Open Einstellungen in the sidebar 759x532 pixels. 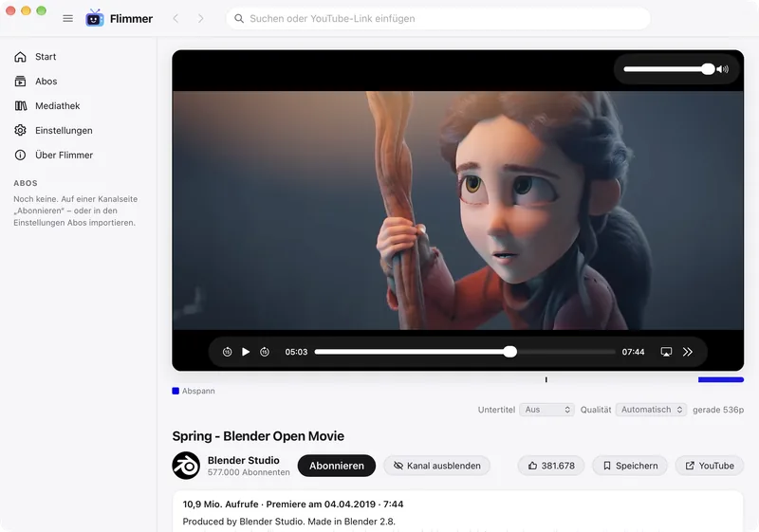(x=79, y=131)
